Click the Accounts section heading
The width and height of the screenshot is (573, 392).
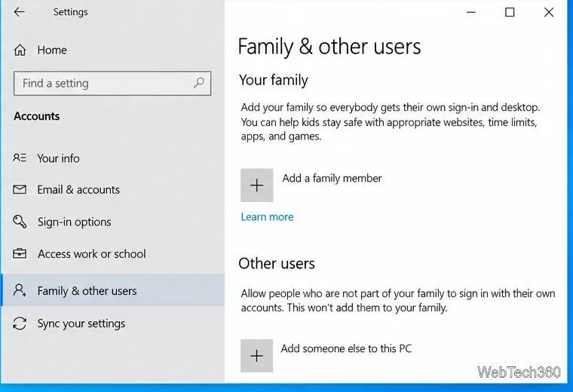click(36, 116)
